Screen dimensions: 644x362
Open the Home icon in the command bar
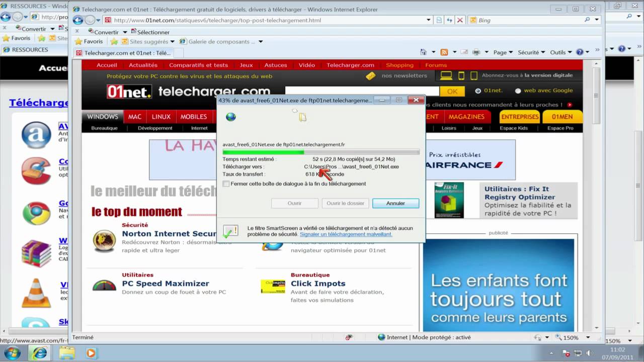(423, 52)
